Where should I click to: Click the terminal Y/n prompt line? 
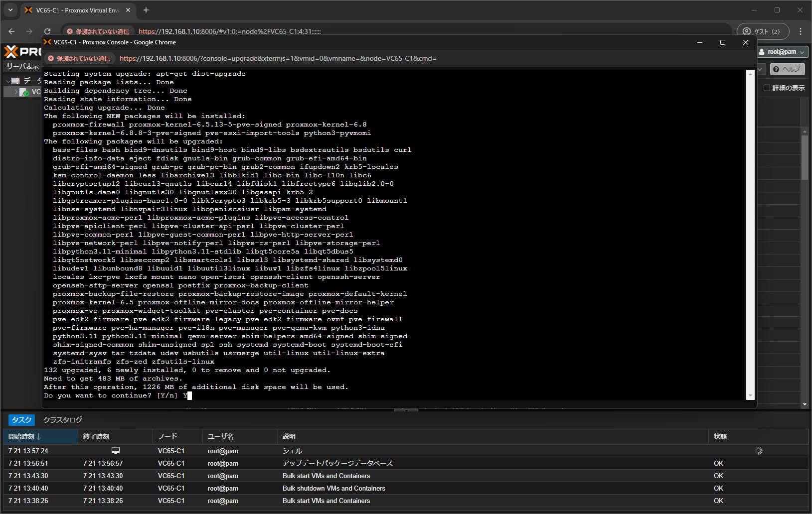tap(118, 395)
